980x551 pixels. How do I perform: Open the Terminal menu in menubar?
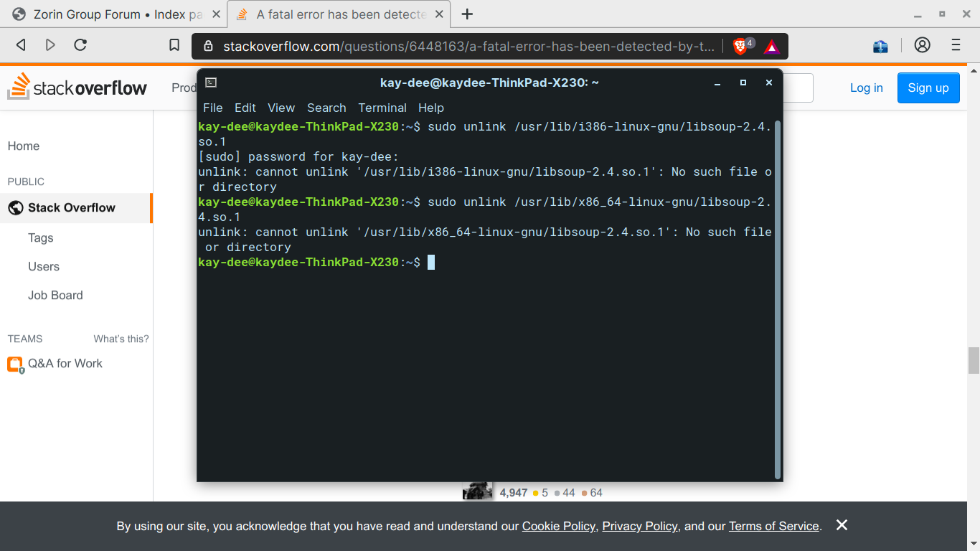coord(382,108)
